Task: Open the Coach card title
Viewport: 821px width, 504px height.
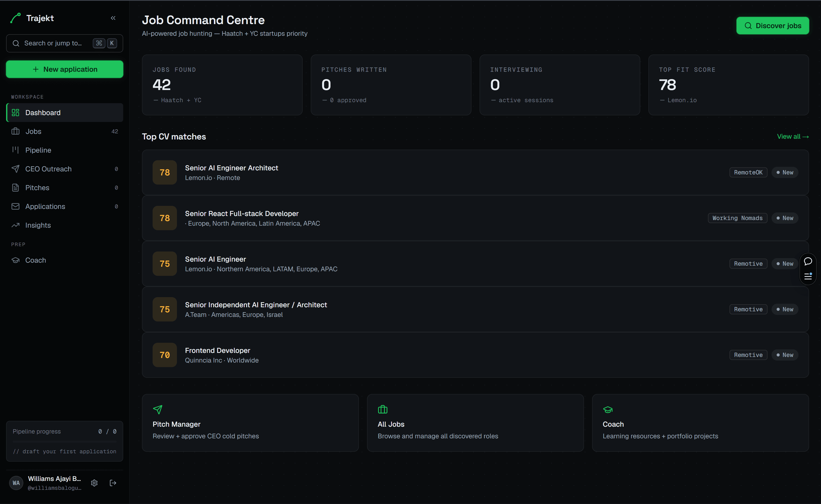Action: click(613, 424)
